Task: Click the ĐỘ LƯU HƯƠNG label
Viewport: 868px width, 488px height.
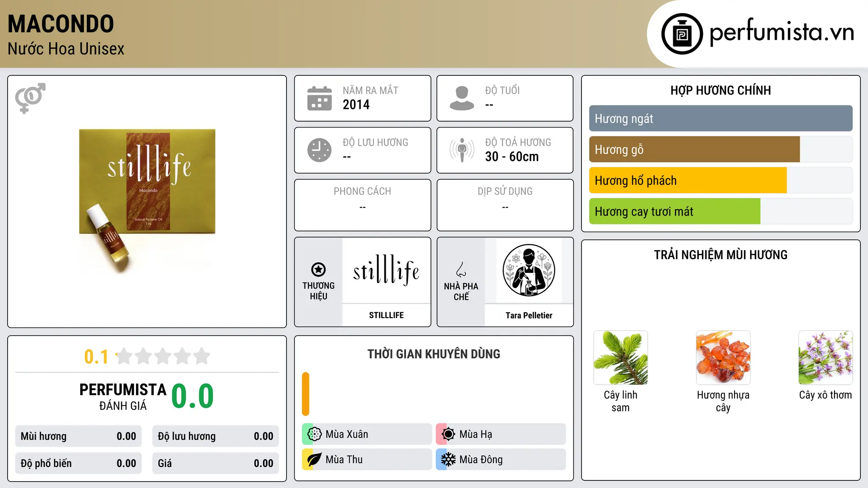Action: [x=375, y=142]
